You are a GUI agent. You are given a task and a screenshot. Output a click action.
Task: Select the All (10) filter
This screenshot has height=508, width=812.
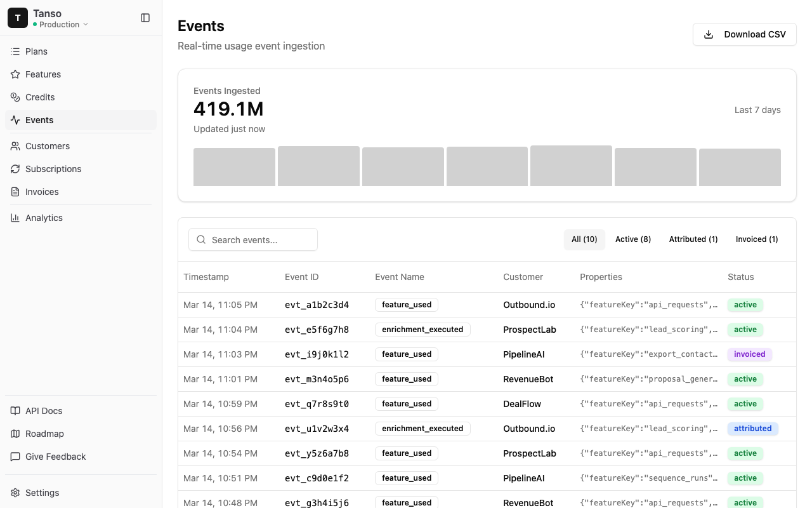584,239
